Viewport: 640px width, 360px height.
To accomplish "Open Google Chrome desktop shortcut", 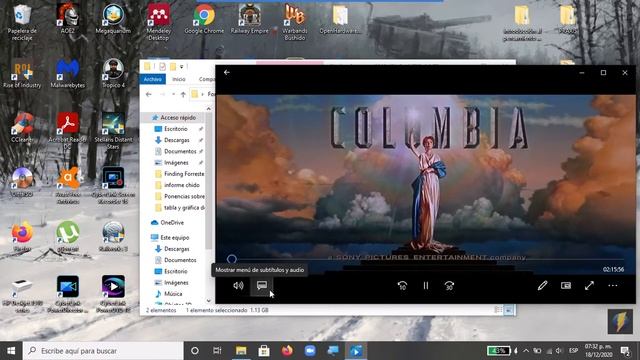I will (204, 19).
